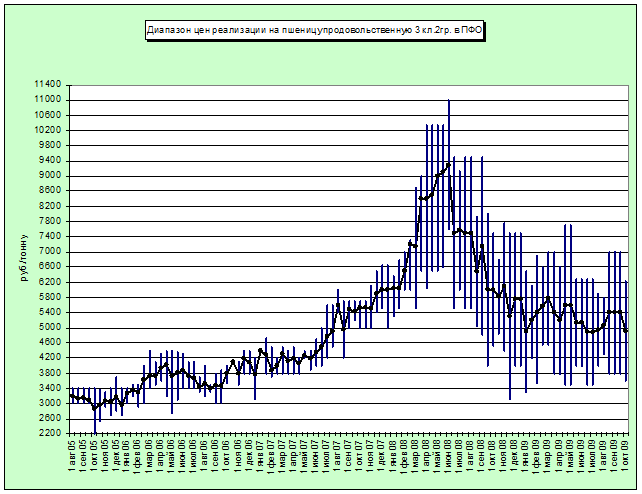Select the 'руб./тонну' vertical axis title
The image size is (642, 494).
(x=24, y=257)
